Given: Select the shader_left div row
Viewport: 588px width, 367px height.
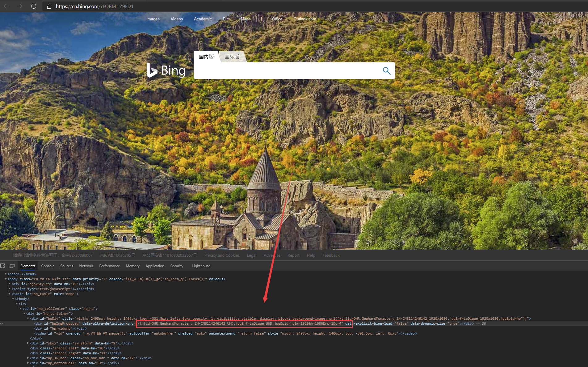Looking at the screenshot, I should pos(75,348).
